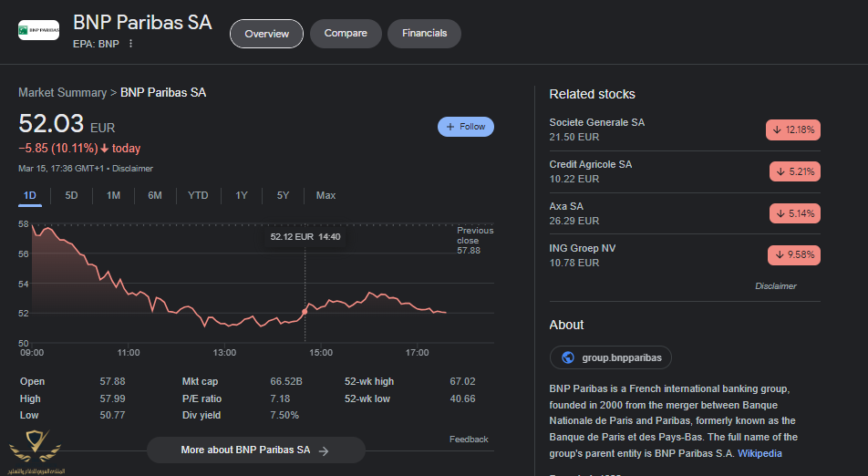Image resolution: width=868 pixels, height=476 pixels.
Task: Click the 17:00 chart time axis label
Action: (417, 353)
